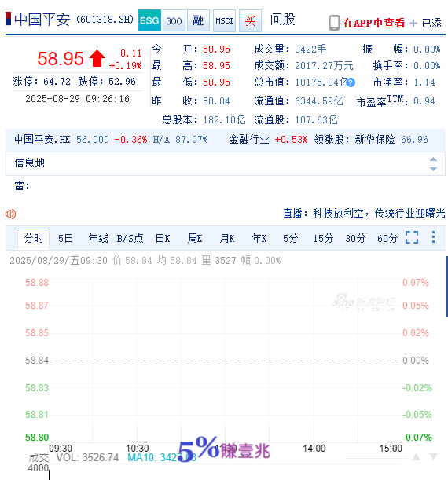
Task: Click the red 买 buy badge
Action: pyautogui.click(x=250, y=20)
